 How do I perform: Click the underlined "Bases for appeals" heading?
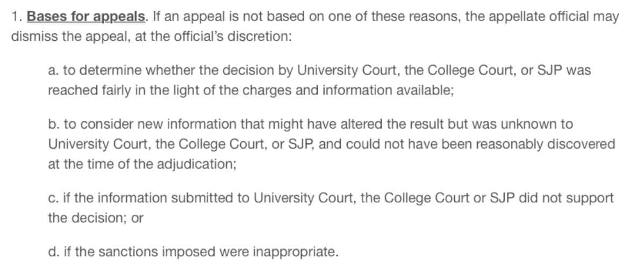coord(86,16)
